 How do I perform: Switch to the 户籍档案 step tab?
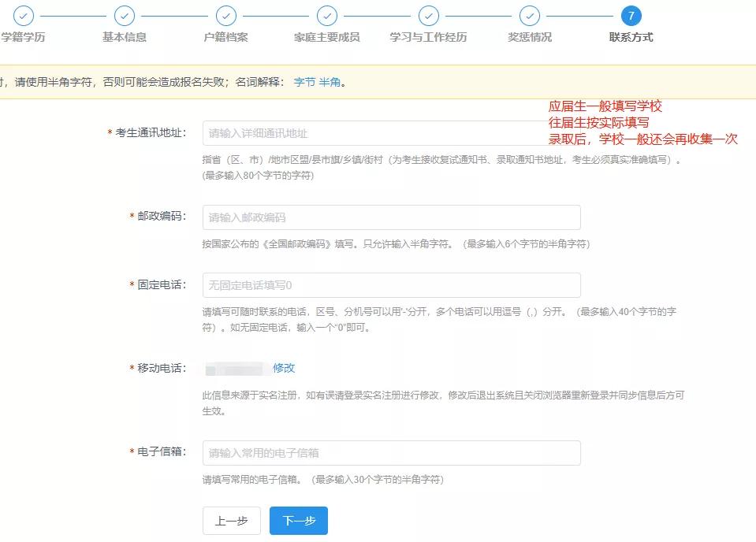(225, 35)
